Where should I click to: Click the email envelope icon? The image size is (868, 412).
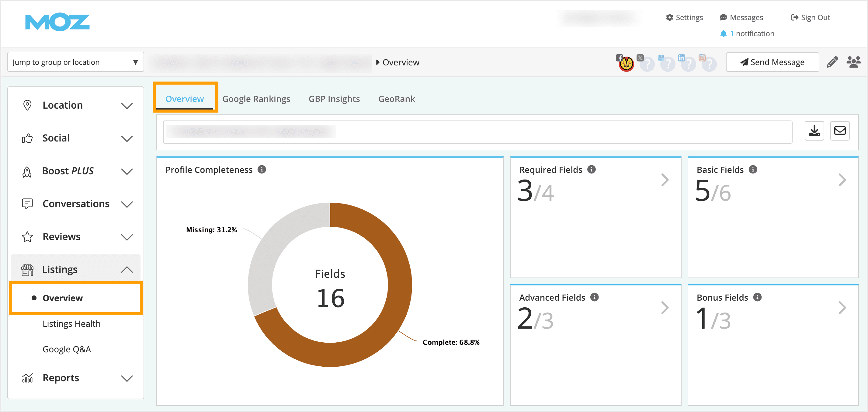pos(839,131)
